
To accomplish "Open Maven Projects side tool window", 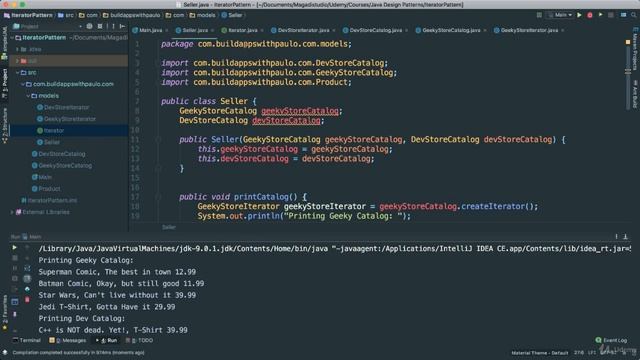I will pyautogui.click(x=635, y=49).
